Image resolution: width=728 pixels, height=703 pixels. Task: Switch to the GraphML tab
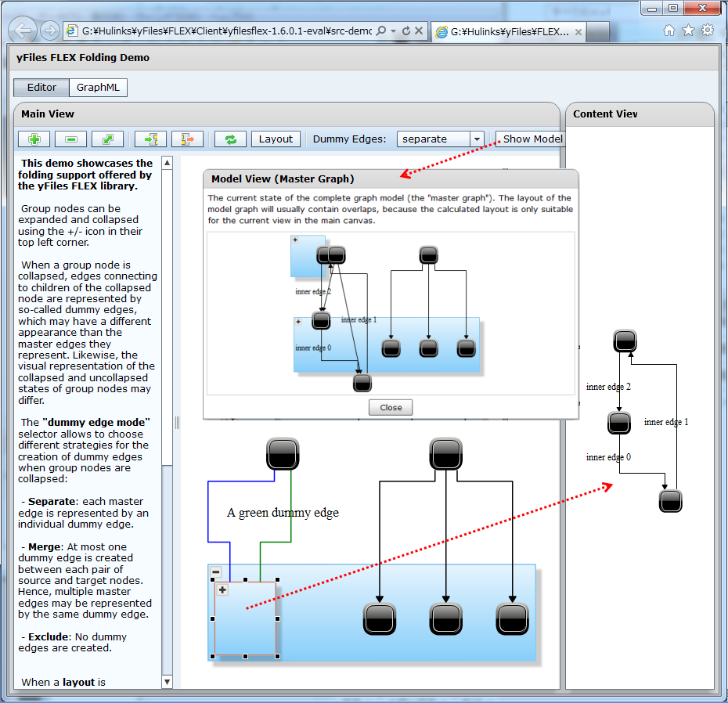pyautogui.click(x=98, y=88)
